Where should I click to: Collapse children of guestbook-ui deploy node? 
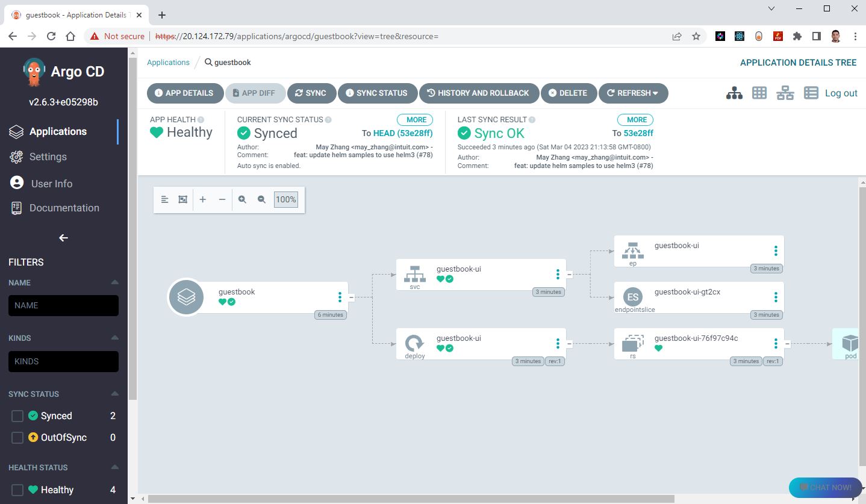point(569,344)
